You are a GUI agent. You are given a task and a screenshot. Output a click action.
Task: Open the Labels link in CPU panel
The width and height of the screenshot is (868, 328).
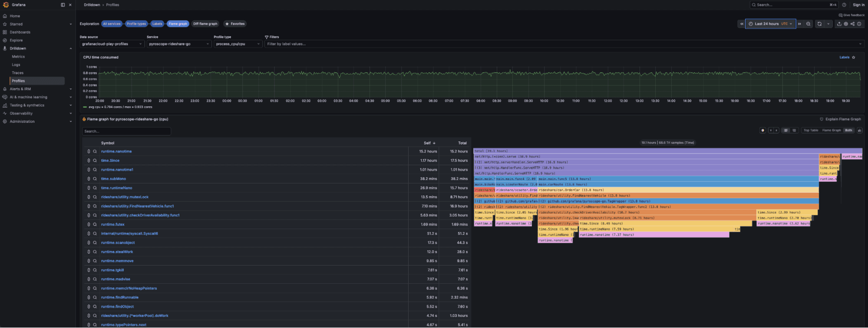click(844, 57)
